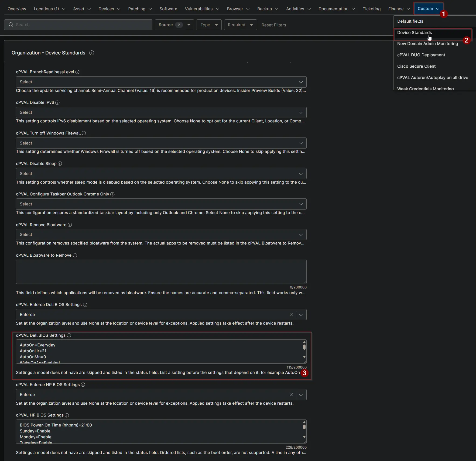Click Reset Filters link
Screen dimensions: 476x461
click(274, 25)
